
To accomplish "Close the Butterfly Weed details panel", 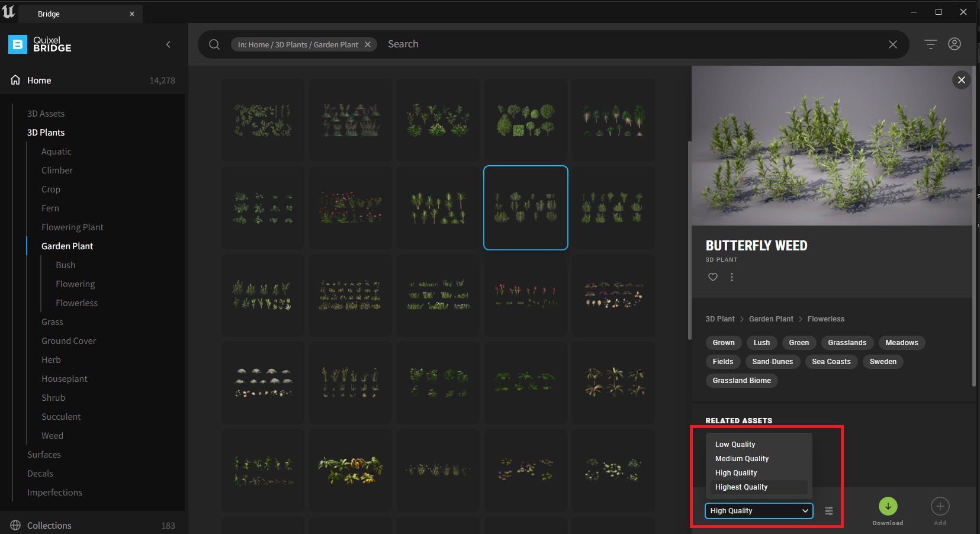I will click(962, 80).
